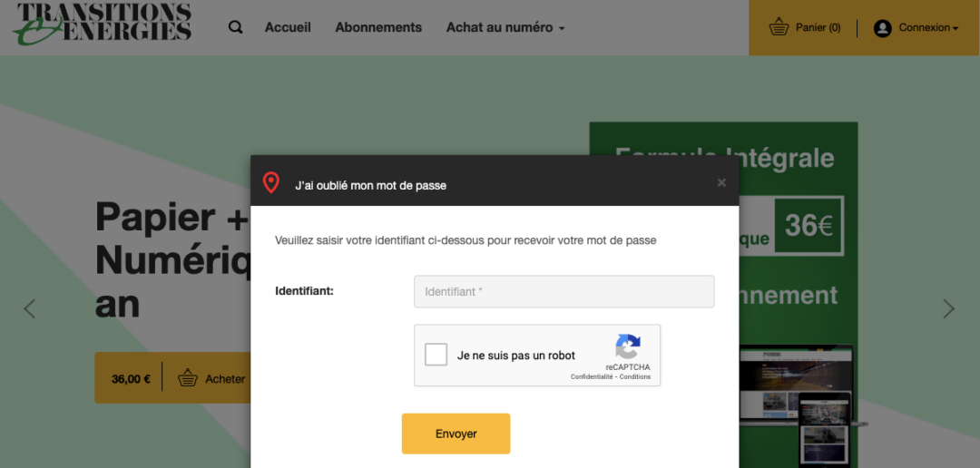Click the user account avatar icon

pos(882,28)
